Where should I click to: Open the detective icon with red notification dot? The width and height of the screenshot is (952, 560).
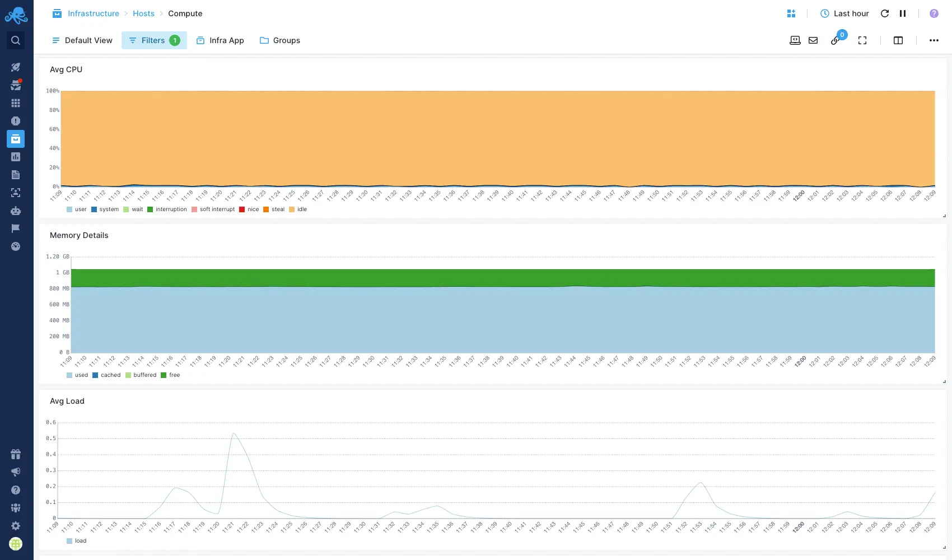point(16,85)
